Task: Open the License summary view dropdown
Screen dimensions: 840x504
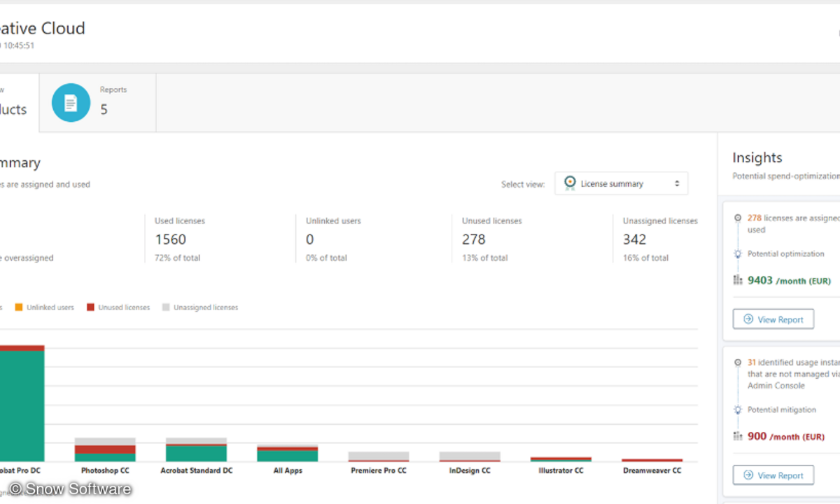Action: tap(622, 183)
